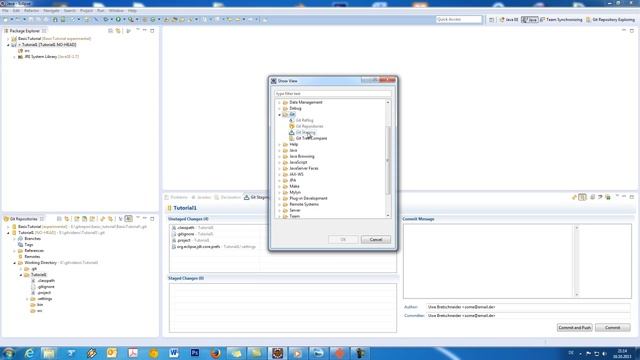Switch to the Problems tab
The height and width of the screenshot is (360, 640).
[x=176, y=198]
